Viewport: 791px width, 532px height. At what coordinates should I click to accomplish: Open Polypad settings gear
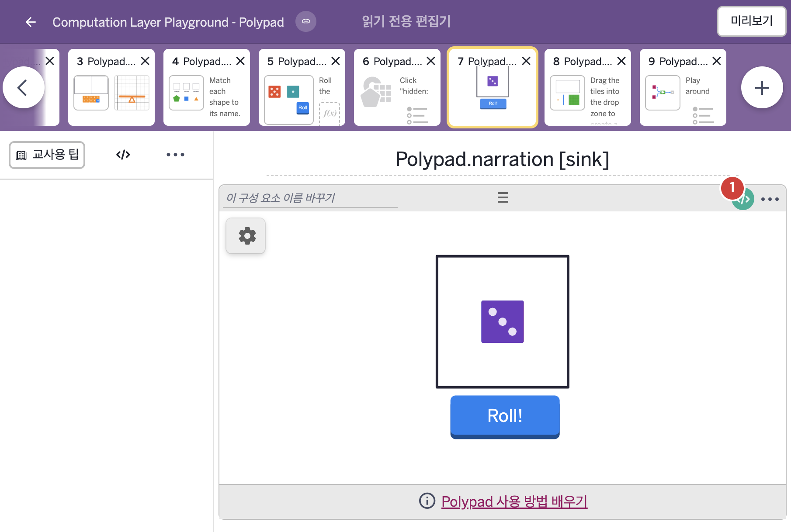click(246, 236)
